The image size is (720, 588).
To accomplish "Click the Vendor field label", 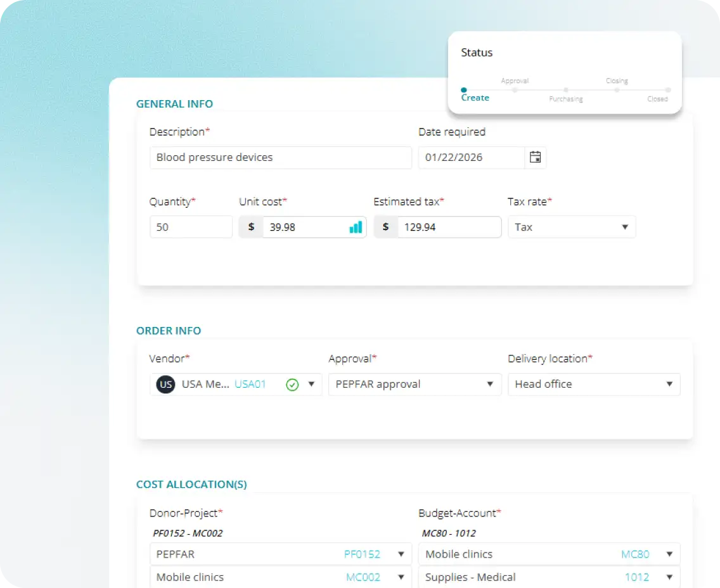I will tap(169, 359).
